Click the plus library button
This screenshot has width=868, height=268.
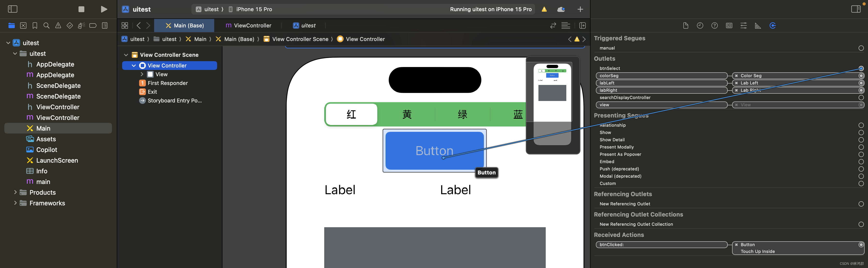tap(580, 9)
